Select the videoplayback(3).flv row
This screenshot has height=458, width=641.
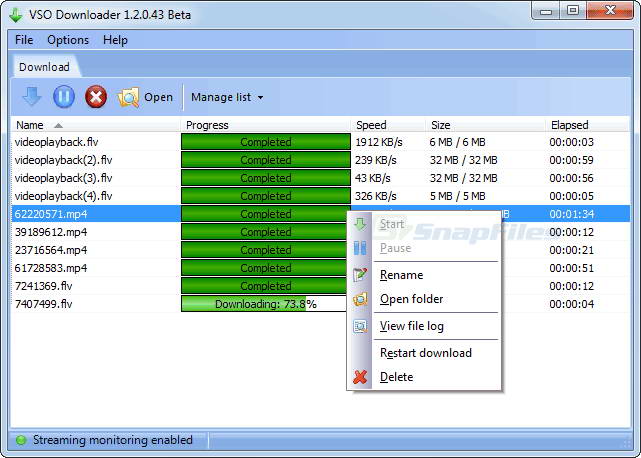point(320,178)
